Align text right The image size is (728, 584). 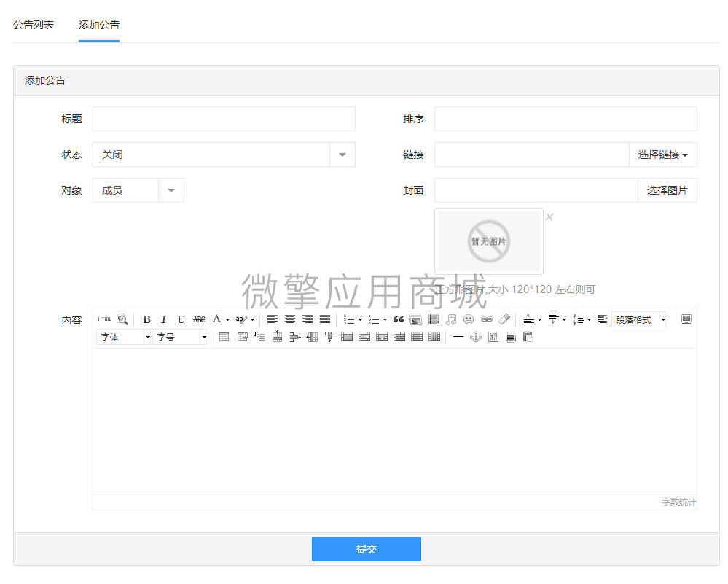pos(308,319)
